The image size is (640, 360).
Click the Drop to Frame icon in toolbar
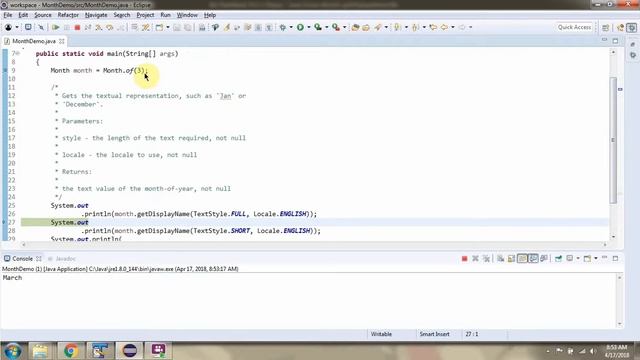(134, 27)
